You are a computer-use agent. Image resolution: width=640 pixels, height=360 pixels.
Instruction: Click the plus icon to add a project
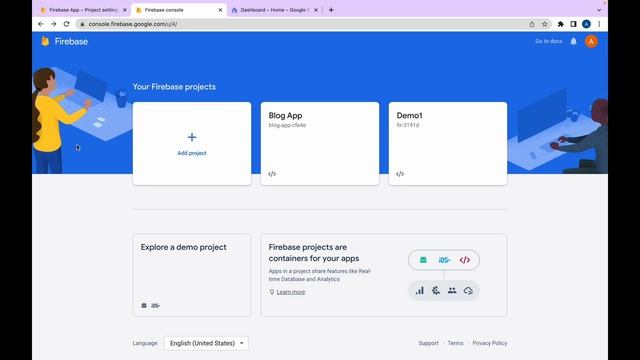tap(192, 137)
